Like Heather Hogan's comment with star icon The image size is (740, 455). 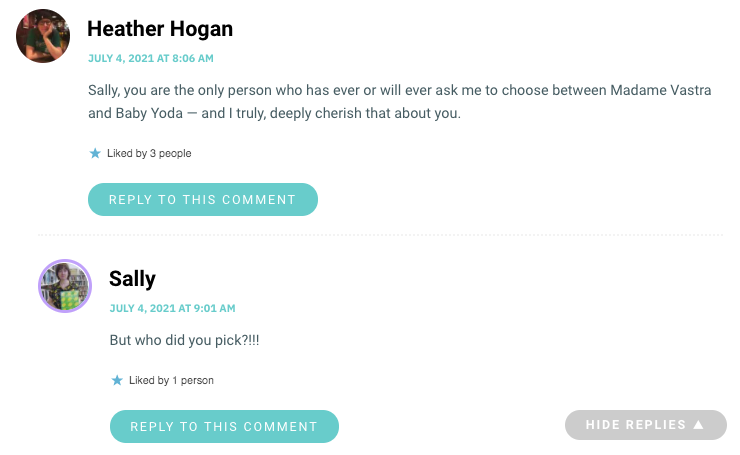coord(95,153)
